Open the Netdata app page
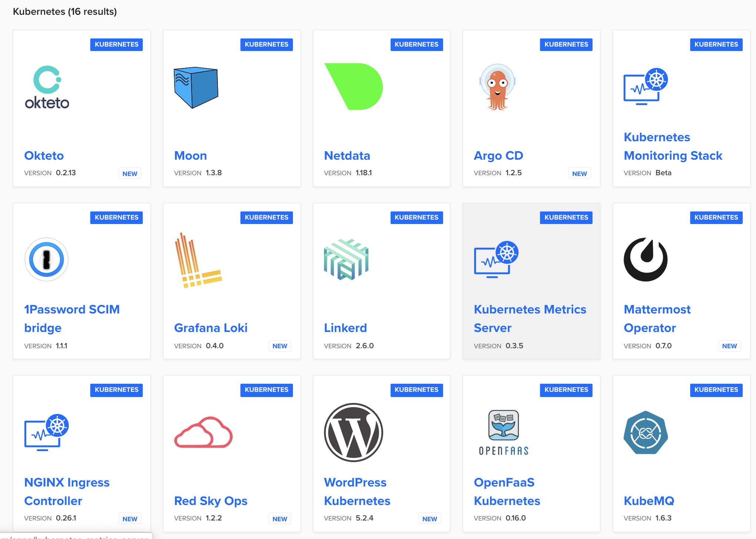Image resolution: width=756 pixels, height=539 pixels. (347, 156)
